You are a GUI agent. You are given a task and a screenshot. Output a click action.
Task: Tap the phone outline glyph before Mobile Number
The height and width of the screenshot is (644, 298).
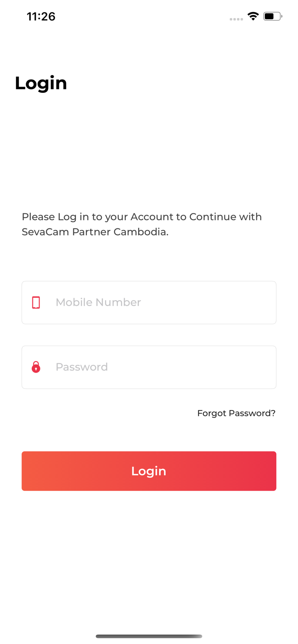pos(36,302)
